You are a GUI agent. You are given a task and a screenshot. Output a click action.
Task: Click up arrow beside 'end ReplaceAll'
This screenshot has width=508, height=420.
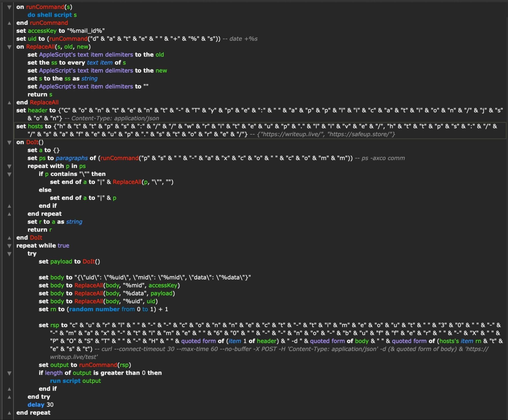[x=9, y=103]
